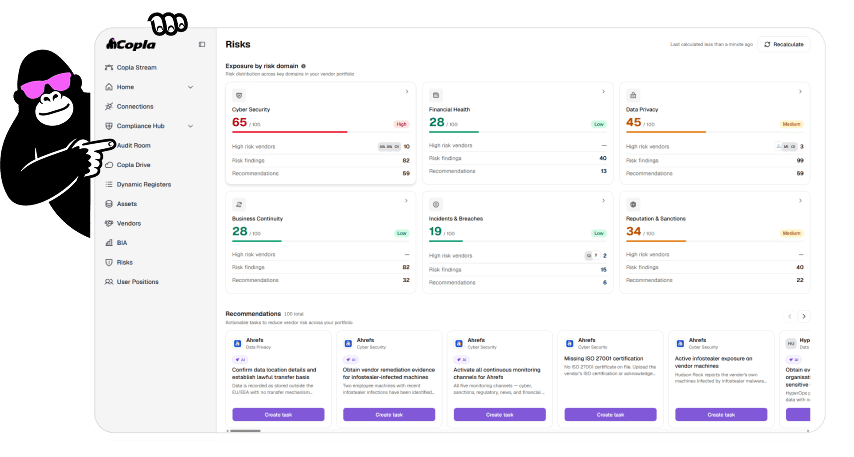The height and width of the screenshot is (457, 854).
Task: Click the Copla Stream sidebar icon
Action: tap(109, 68)
